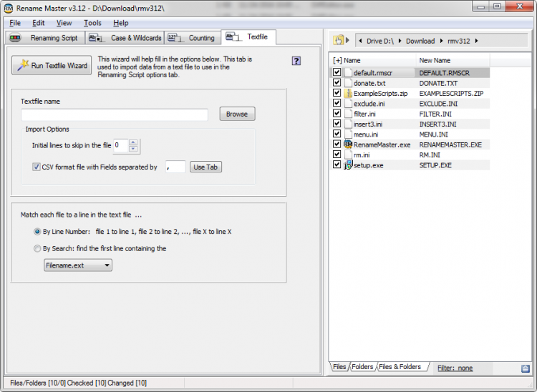The height and width of the screenshot is (392, 537).
Task: Increase the initial lines to skip value
Action: (x=133, y=142)
